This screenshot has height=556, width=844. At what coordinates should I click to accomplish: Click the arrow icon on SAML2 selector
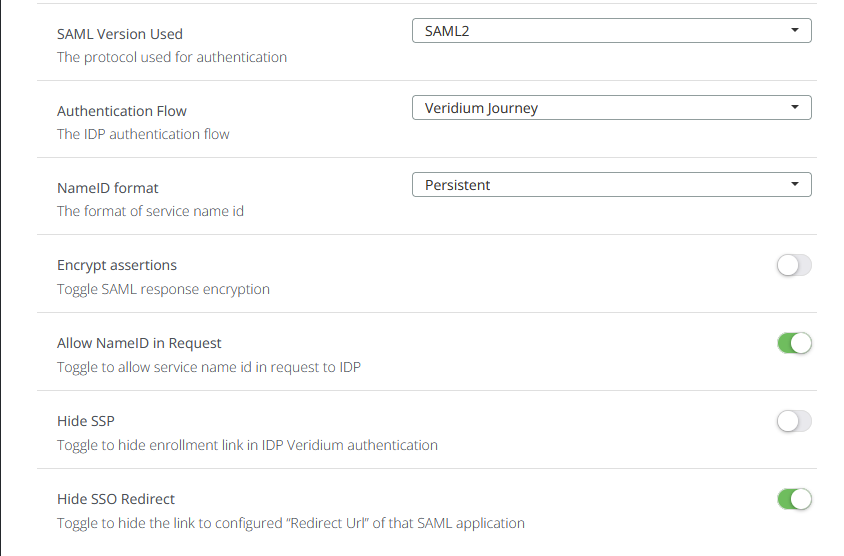(x=794, y=31)
